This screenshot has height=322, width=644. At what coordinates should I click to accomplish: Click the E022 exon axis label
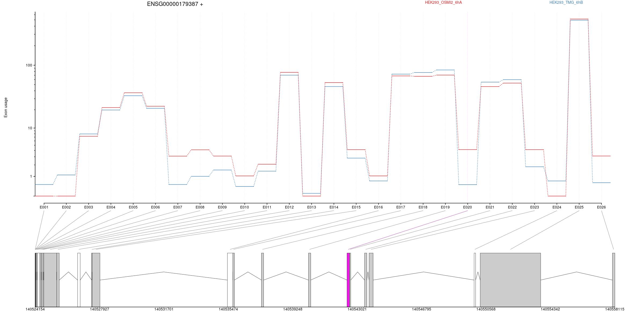pos(512,207)
